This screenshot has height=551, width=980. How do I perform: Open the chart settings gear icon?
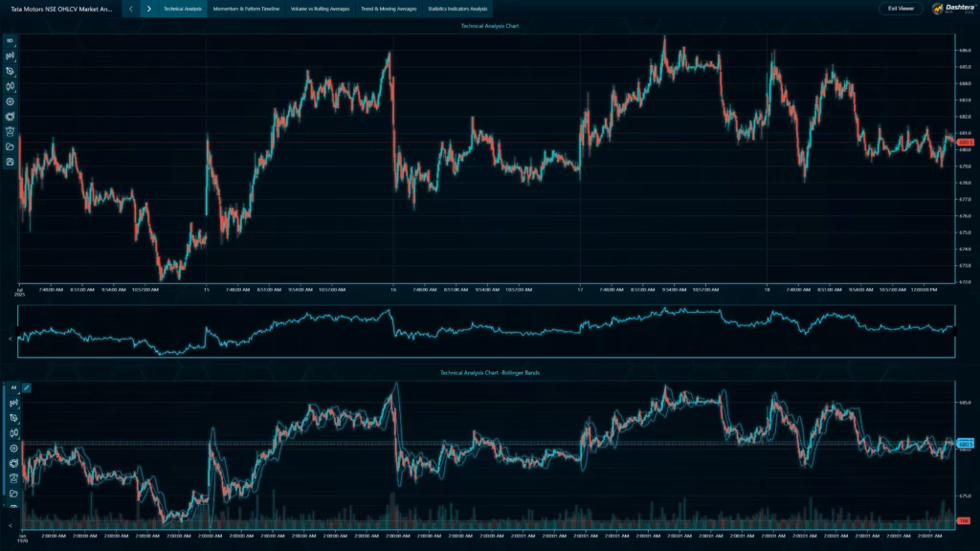click(7, 103)
